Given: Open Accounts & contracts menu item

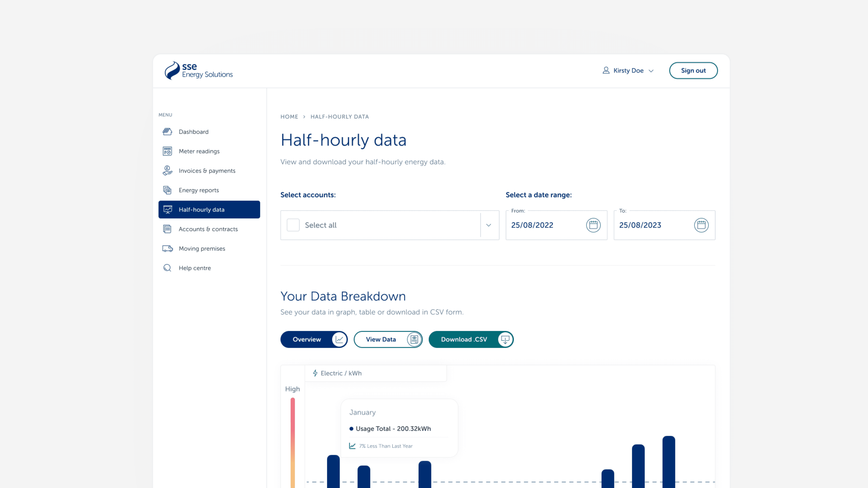Looking at the screenshot, I should 208,229.
